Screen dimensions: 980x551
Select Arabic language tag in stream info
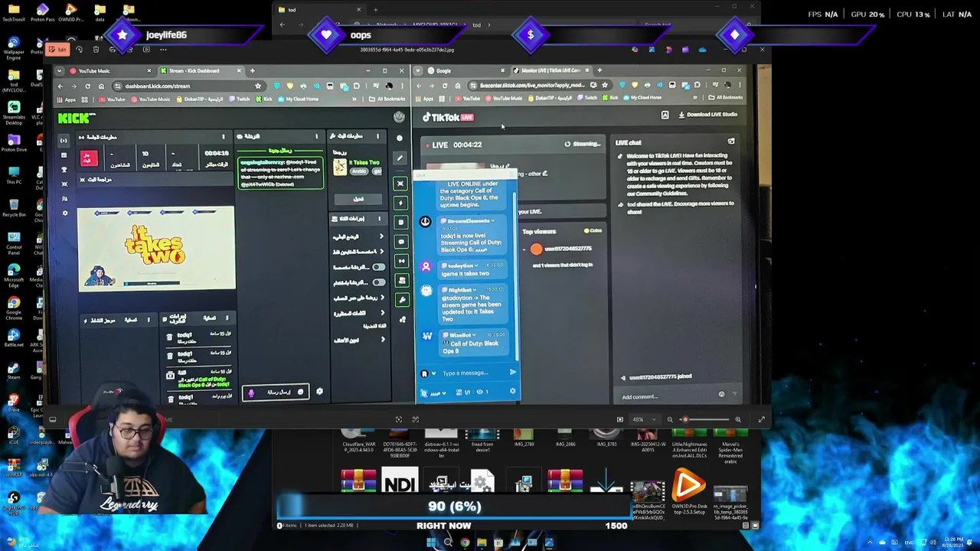[x=358, y=171]
